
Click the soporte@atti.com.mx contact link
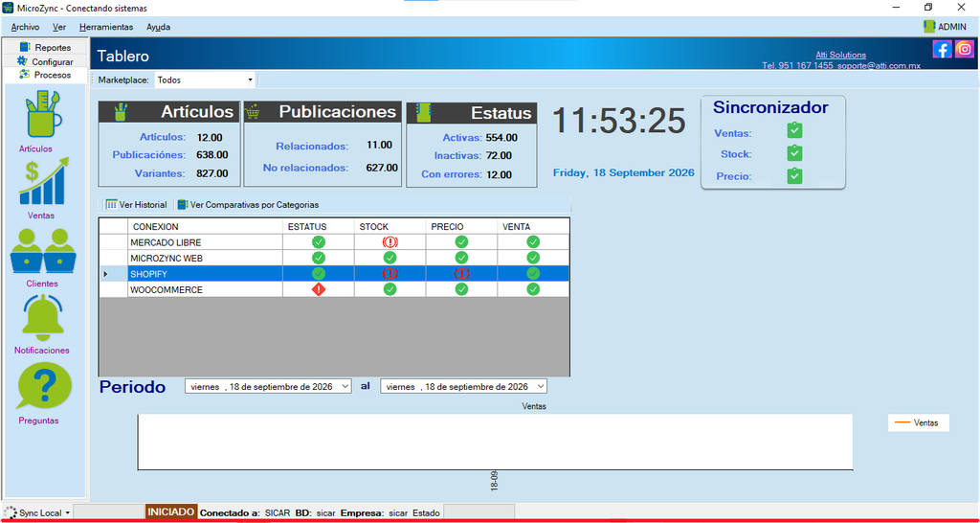pyautogui.click(x=879, y=65)
